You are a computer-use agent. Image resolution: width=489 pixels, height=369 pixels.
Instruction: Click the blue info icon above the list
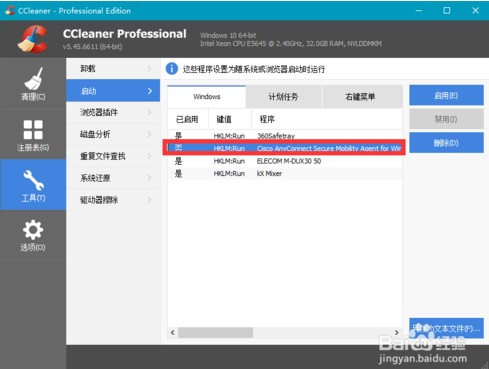click(172, 69)
